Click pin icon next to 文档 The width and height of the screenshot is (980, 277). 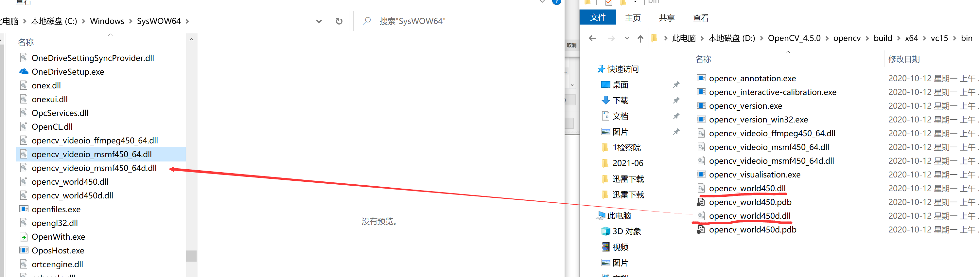pyautogui.click(x=676, y=116)
